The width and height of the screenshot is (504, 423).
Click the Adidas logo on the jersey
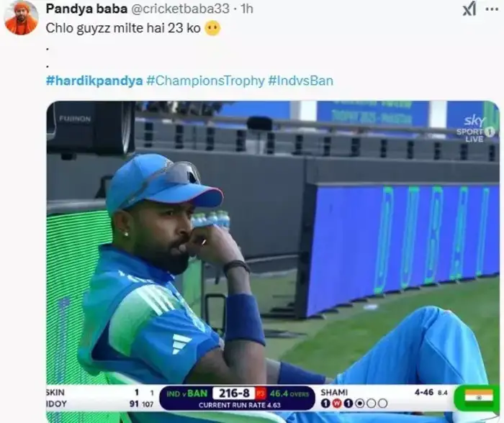tap(181, 344)
